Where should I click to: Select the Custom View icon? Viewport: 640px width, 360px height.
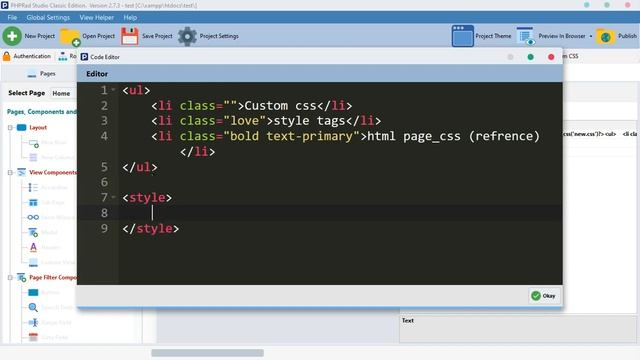pos(33,262)
